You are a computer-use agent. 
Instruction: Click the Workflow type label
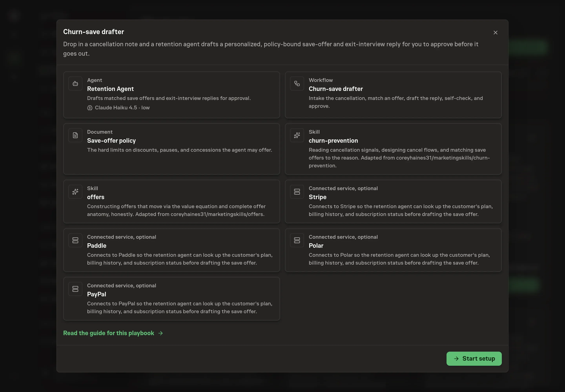(321, 80)
